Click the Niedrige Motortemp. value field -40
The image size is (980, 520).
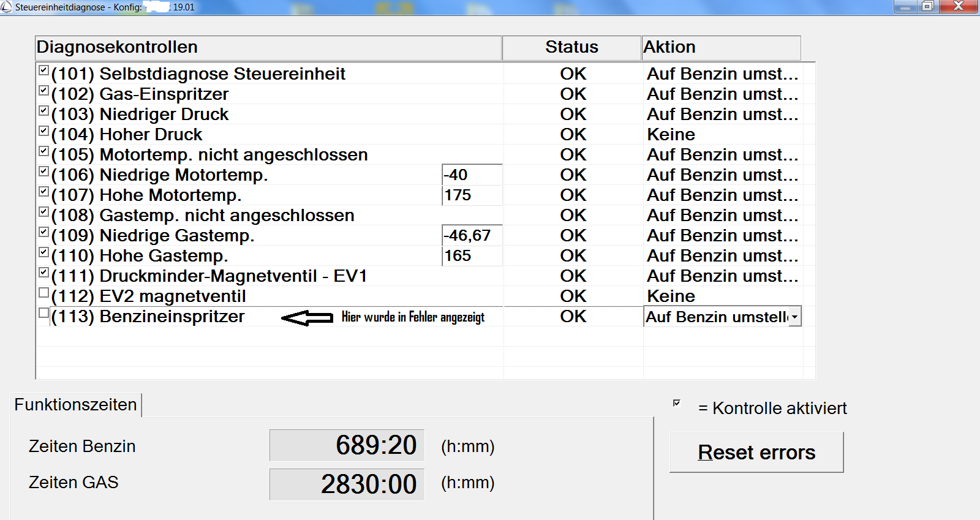[x=472, y=175]
